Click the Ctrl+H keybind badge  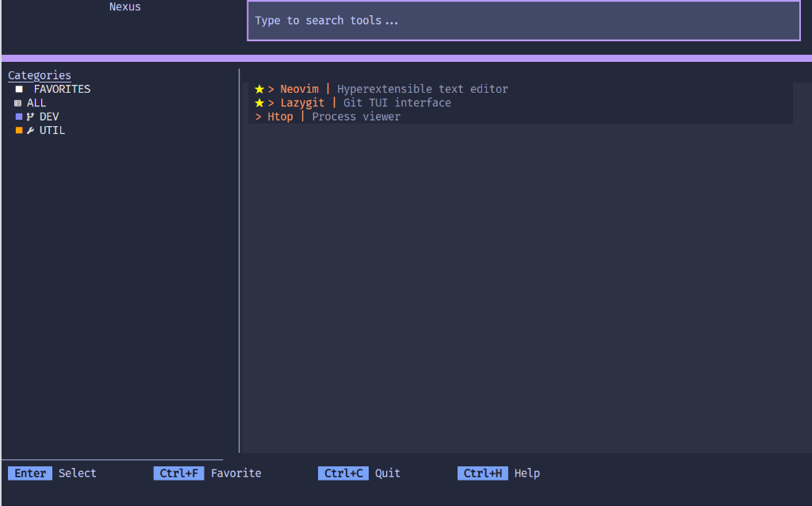483,473
